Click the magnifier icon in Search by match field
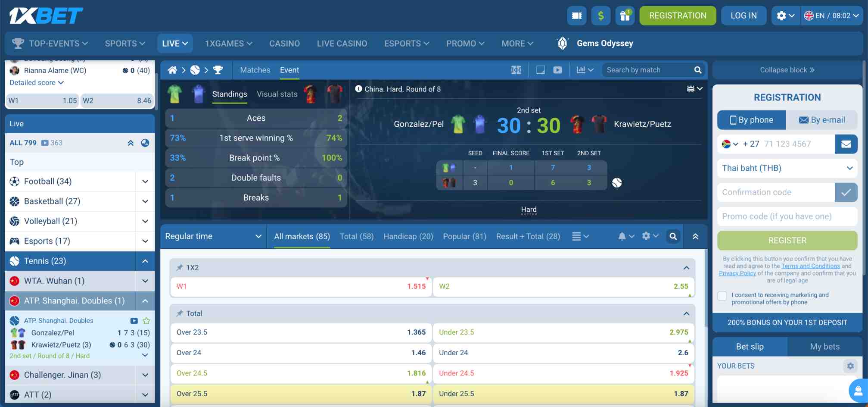 click(697, 69)
